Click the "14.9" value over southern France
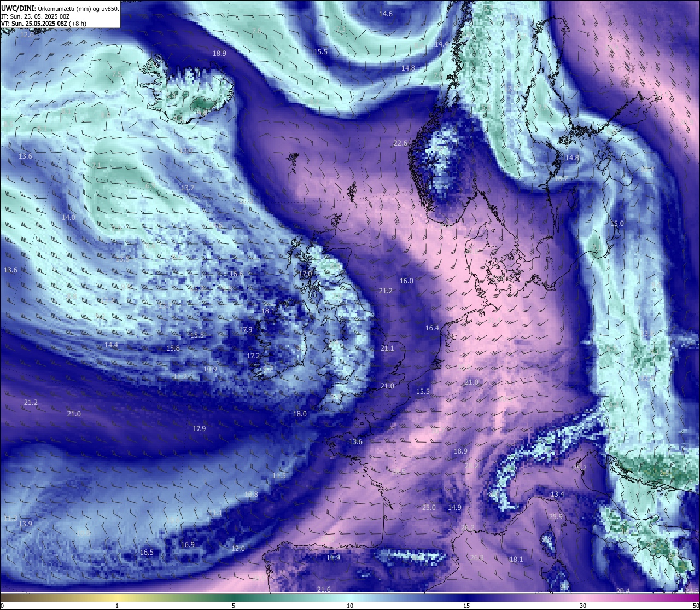This screenshot has height=610, width=700. (454, 507)
